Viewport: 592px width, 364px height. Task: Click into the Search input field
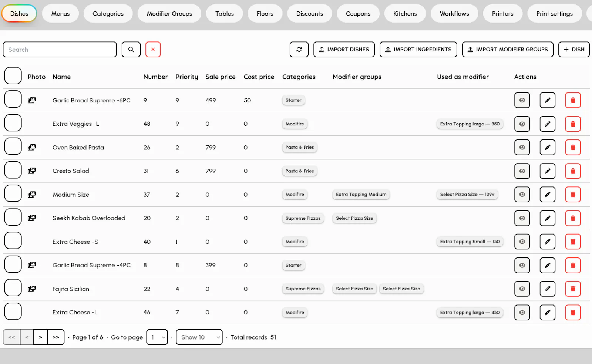point(60,50)
